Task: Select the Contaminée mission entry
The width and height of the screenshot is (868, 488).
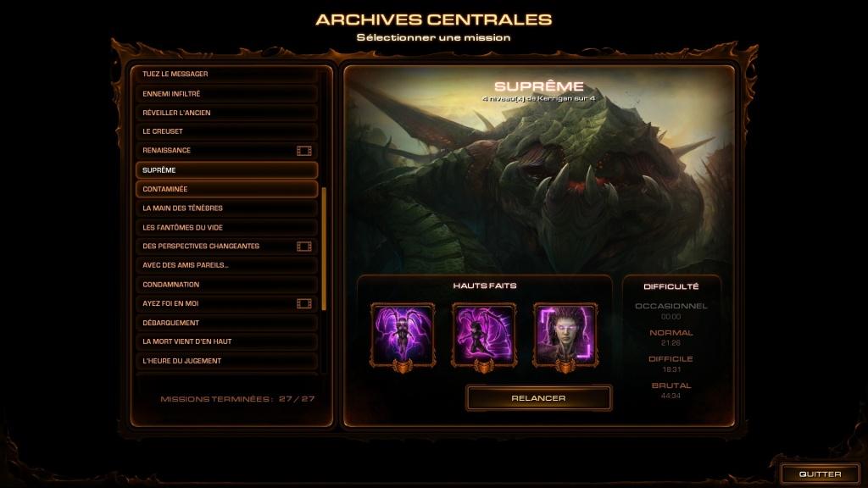Action: coord(227,189)
